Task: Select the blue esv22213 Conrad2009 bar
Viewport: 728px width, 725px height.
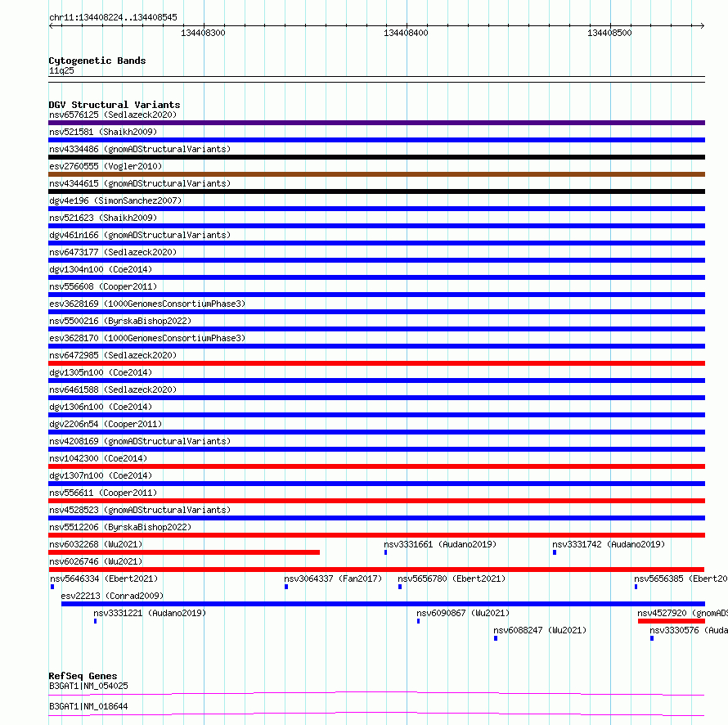Action: pyautogui.click(x=383, y=604)
